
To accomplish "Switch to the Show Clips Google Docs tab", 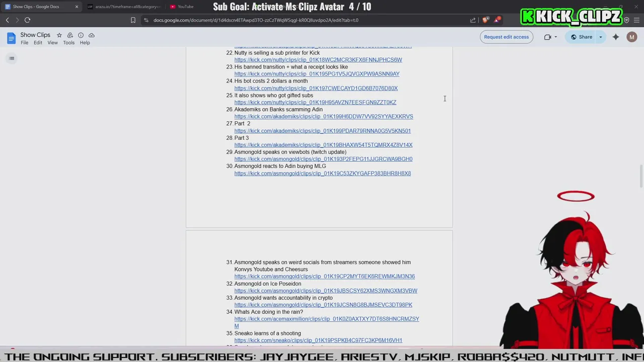I will pos(41,7).
